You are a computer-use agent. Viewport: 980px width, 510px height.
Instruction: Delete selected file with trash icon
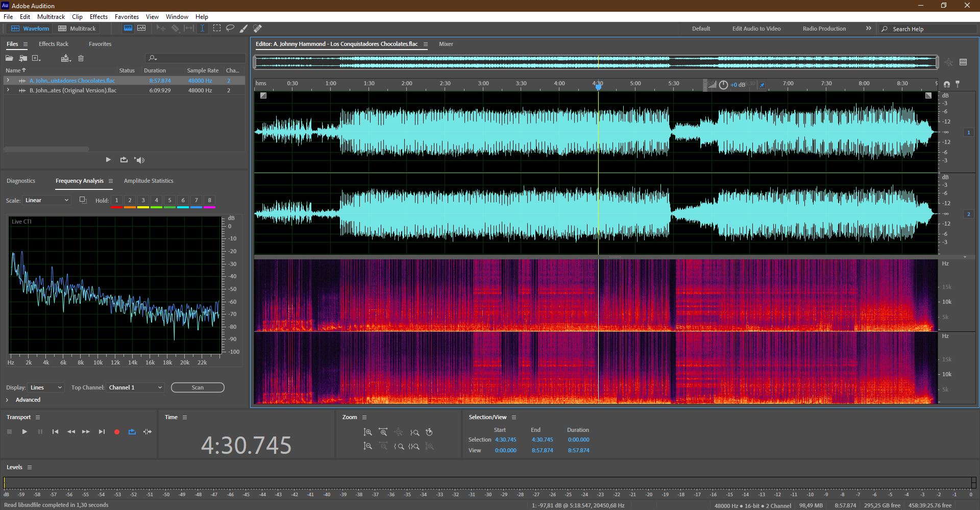pyautogui.click(x=81, y=58)
